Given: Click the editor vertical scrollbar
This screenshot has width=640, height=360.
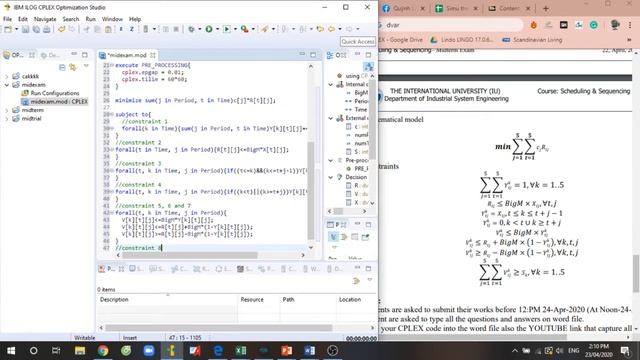Looking at the screenshot, I should [x=311, y=191].
